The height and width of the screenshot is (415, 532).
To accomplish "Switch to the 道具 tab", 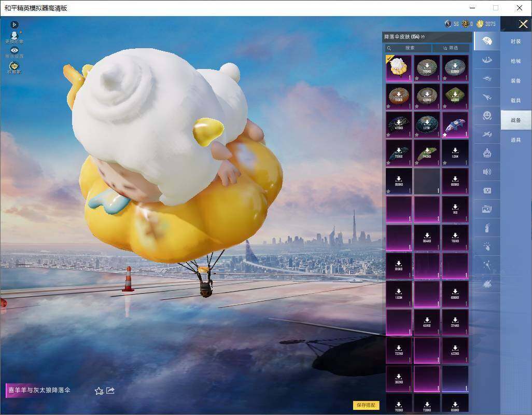I will click(516, 140).
